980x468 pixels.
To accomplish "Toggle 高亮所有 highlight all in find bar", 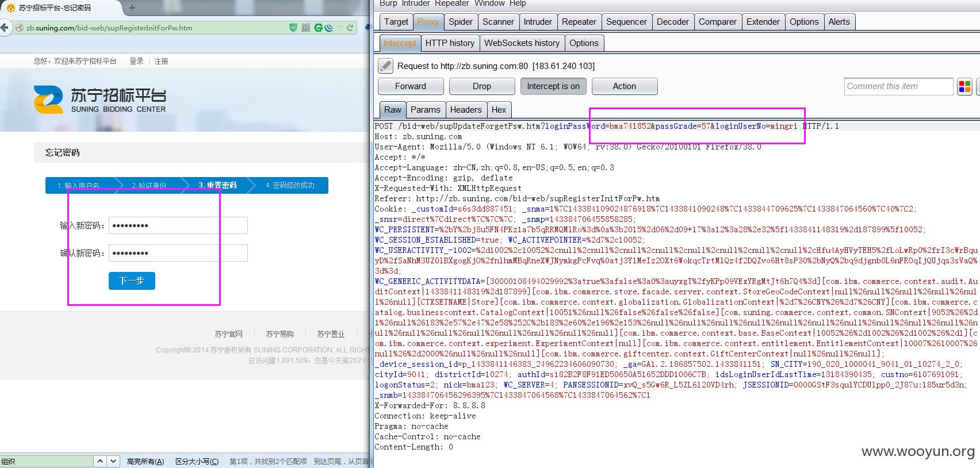I will click(146, 461).
